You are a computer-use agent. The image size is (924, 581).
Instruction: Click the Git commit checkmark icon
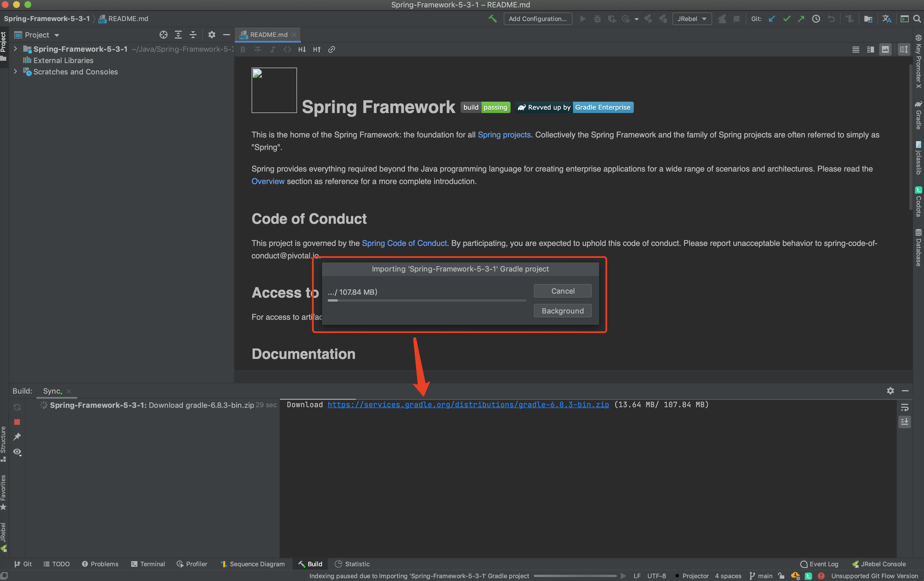coord(787,18)
